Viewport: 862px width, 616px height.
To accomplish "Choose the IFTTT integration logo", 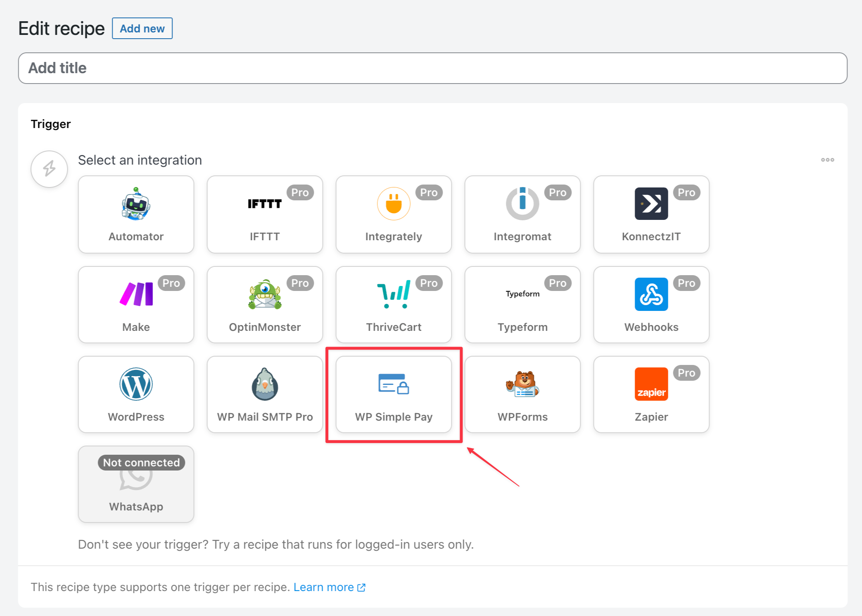I will coord(265,204).
